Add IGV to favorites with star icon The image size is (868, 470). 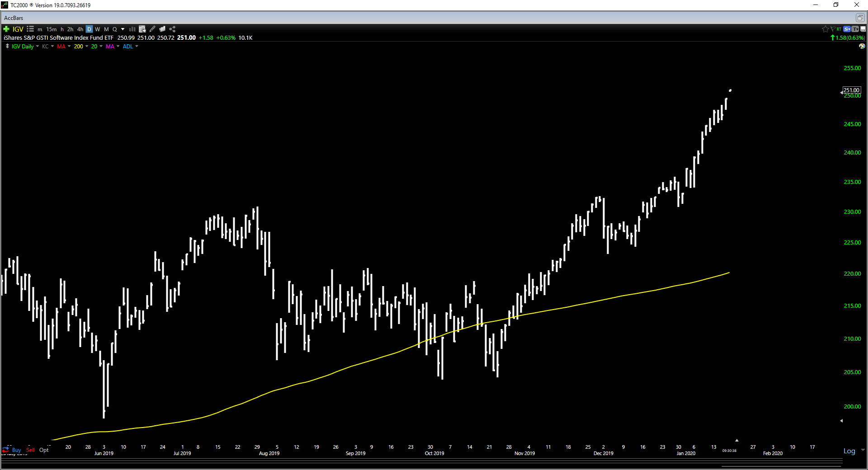click(825, 29)
